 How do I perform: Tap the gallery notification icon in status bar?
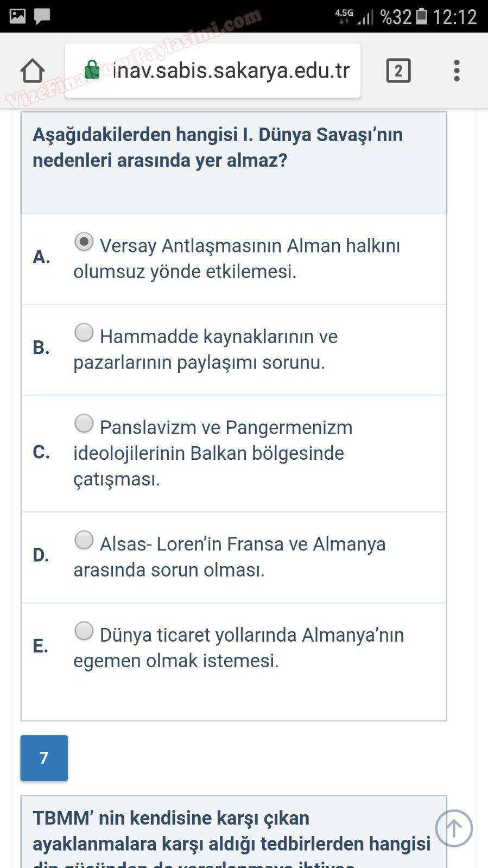tap(17, 16)
